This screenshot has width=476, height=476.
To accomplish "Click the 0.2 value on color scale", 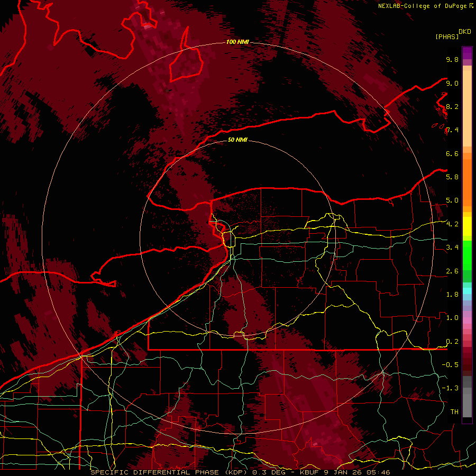I will click(x=452, y=342).
